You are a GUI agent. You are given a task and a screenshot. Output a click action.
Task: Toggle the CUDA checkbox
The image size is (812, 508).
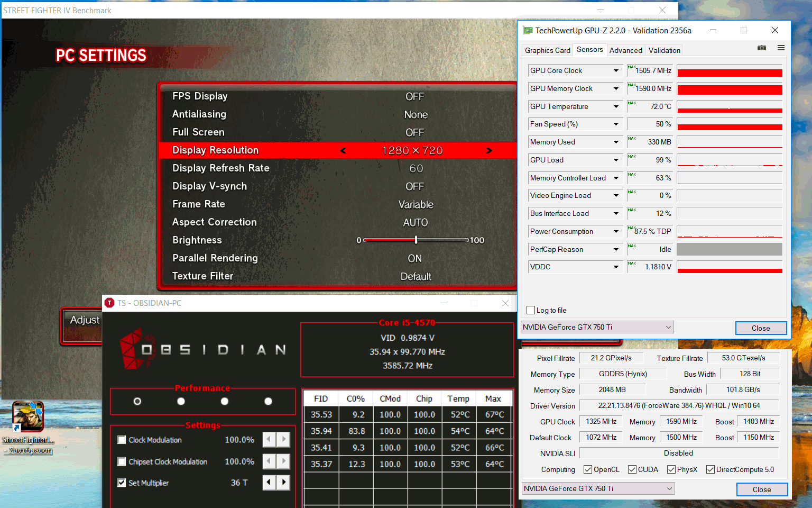point(632,469)
